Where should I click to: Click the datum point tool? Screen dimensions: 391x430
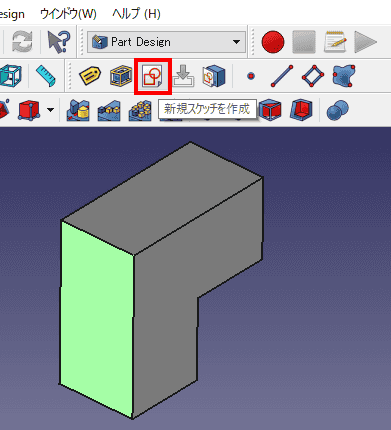[251, 76]
